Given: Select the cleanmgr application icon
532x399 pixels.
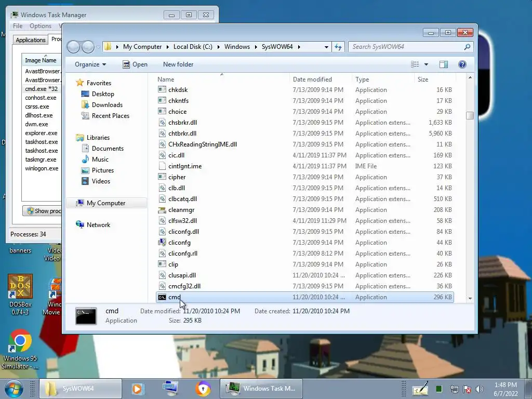Looking at the screenshot, I should point(162,210).
